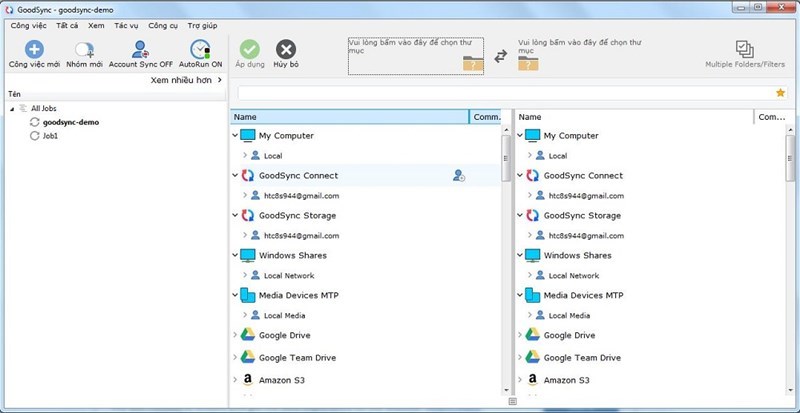Select Job1 in the jobs list
This screenshot has width=800, height=413.
50,136
